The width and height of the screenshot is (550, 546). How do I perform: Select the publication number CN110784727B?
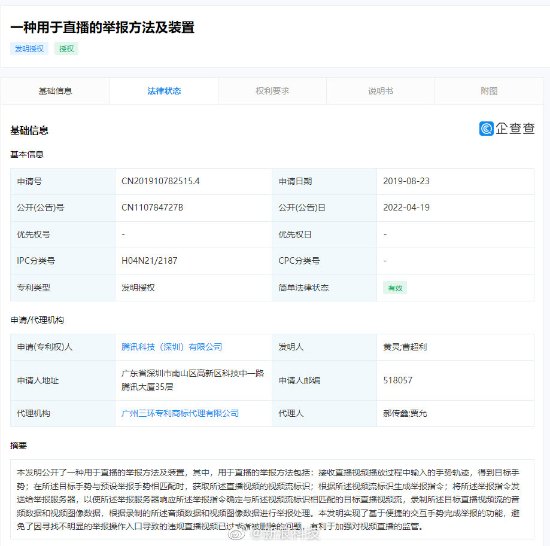pos(152,208)
